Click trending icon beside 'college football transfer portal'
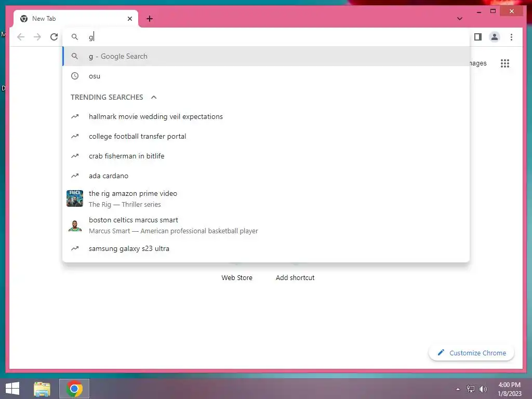532x399 pixels. click(x=75, y=137)
